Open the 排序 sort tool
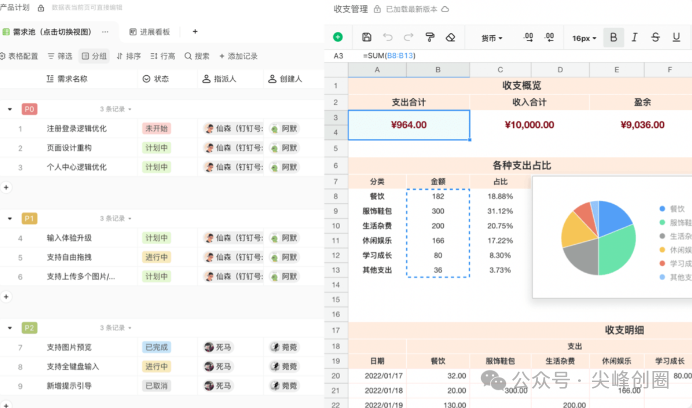Screen dimensions: 692x408 [129, 56]
